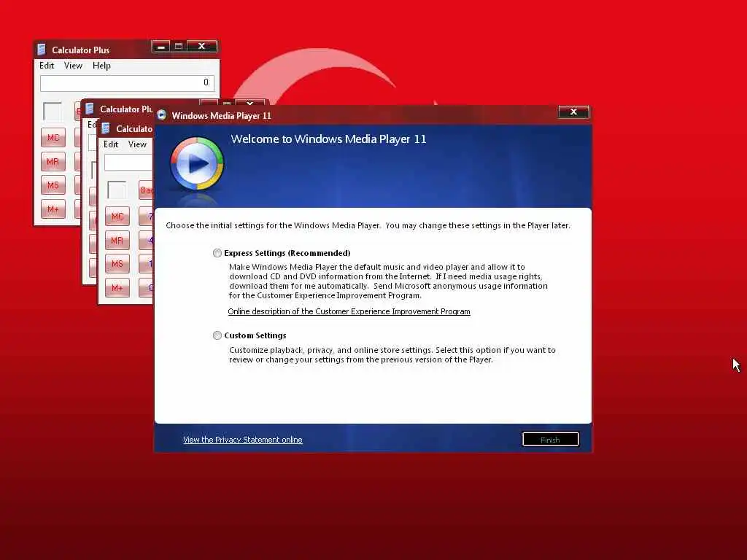Minimize the rearmost Calculator Plus window
The image size is (747, 560).
pos(161,46)
